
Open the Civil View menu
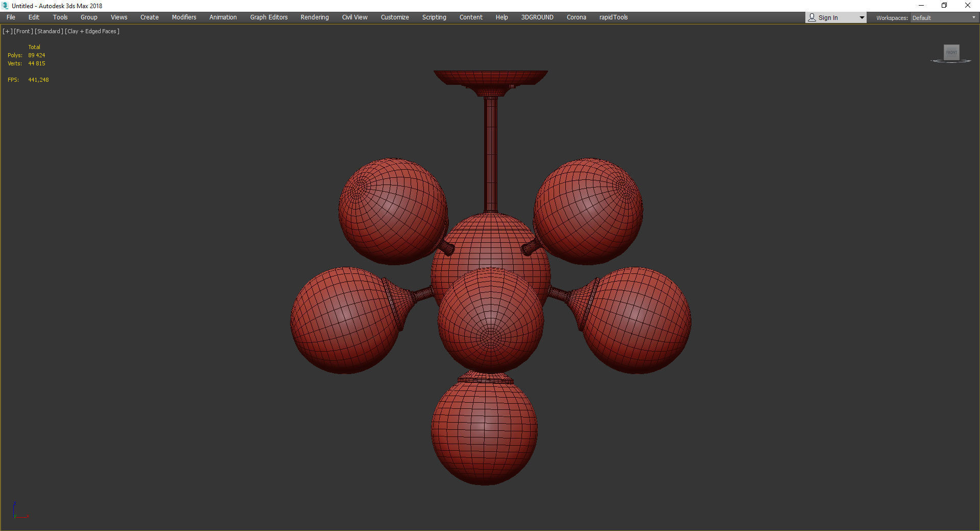tap(354, 17)
